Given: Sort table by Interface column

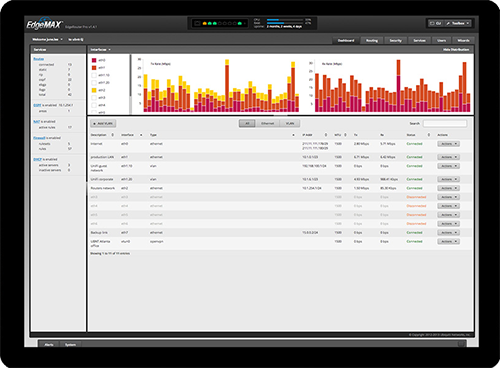Looking at the screenshot, I should pyautogui.click(x=141, y=135).
